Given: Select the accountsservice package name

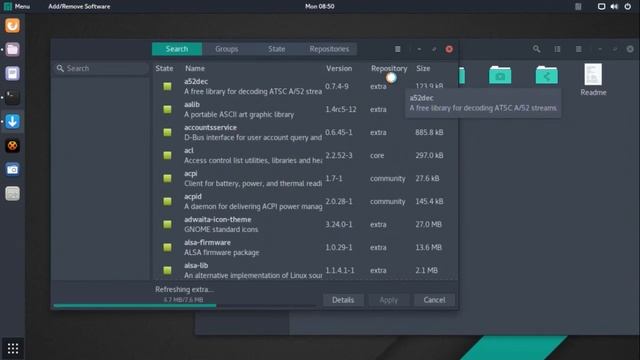Looking at the screenshot, I should [x=210, y=127].
